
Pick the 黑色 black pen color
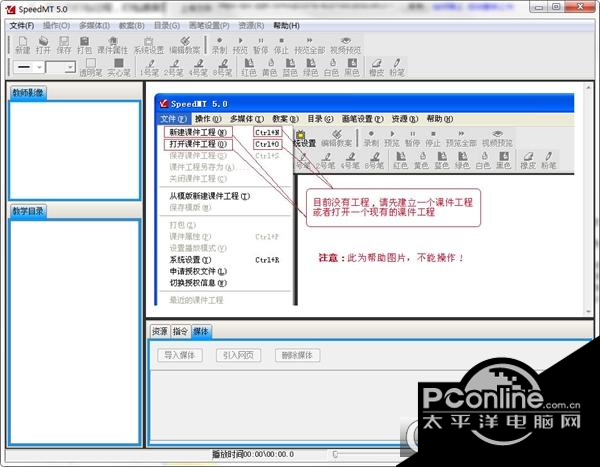(x=352, y=67)
